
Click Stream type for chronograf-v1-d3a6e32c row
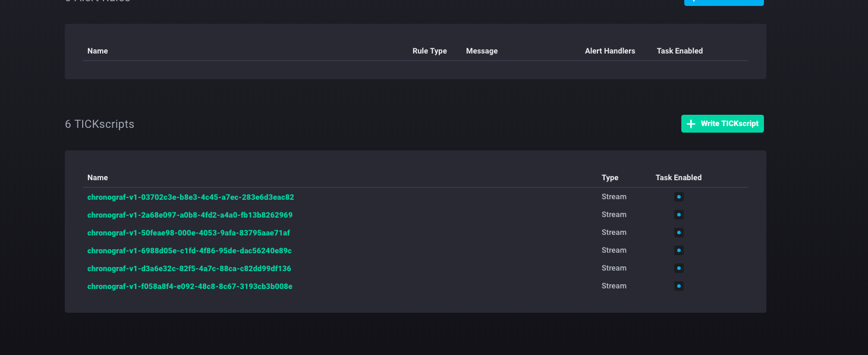(x=614, y=268)
